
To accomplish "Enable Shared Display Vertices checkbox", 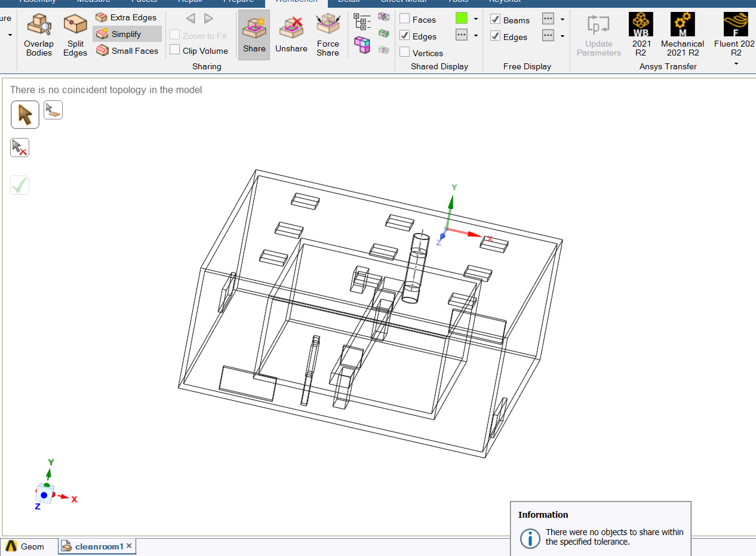I will tap(405, 53).
